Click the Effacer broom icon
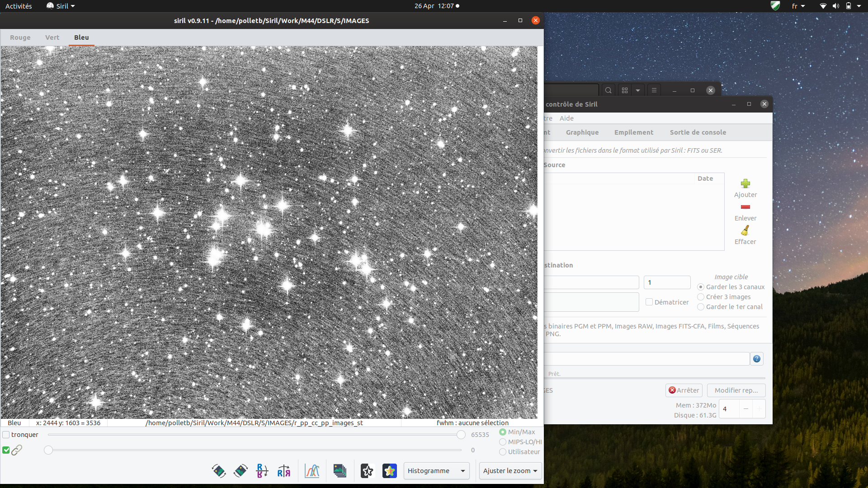The height and width of the screenshot is (488, 868). [x=745, y=230]
